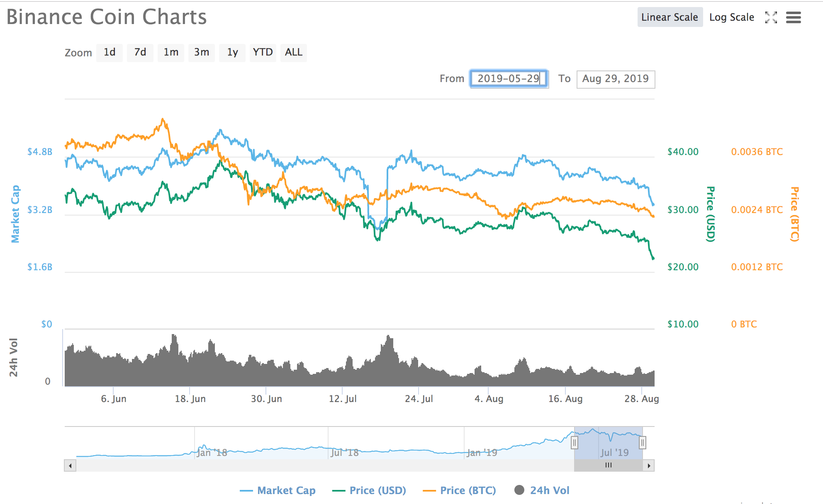Click the $40.00 price axis label
This screenshot has width=823, height=504.
click(x=683, y=152)
